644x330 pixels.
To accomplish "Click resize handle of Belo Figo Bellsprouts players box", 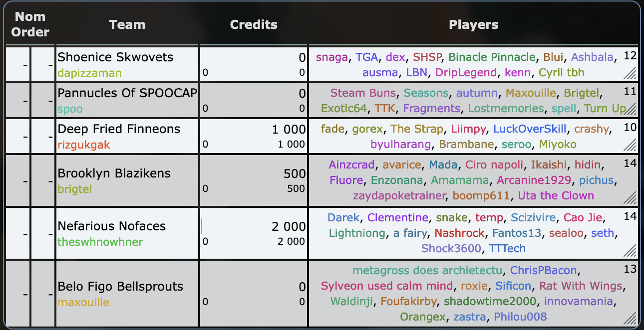I will (632, 318).
